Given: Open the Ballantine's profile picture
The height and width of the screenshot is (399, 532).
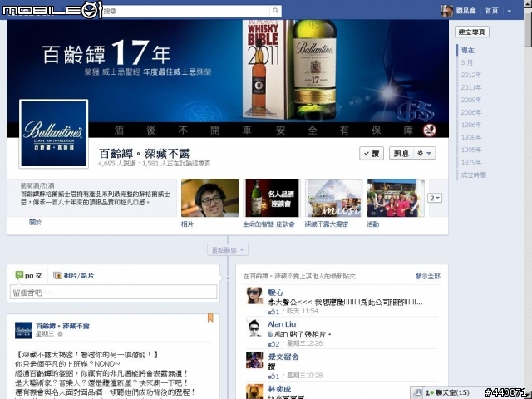Looking at the screenshot, I should 53,134.
